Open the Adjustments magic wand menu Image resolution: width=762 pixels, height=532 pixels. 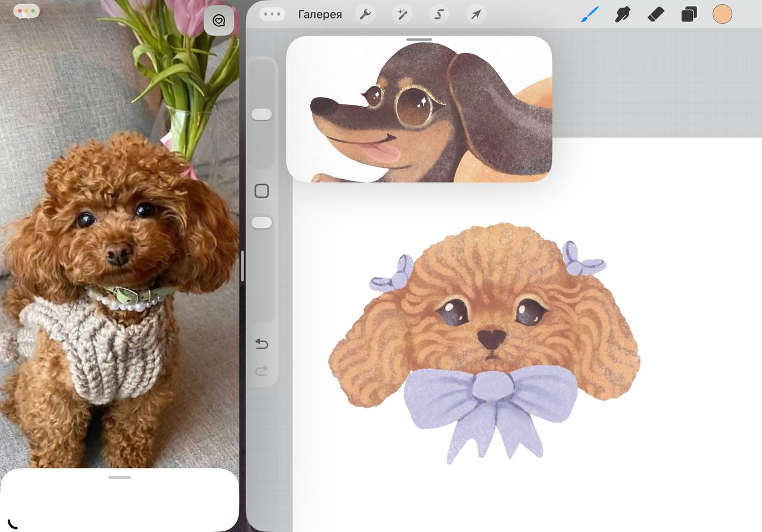[x=402, y=14]
